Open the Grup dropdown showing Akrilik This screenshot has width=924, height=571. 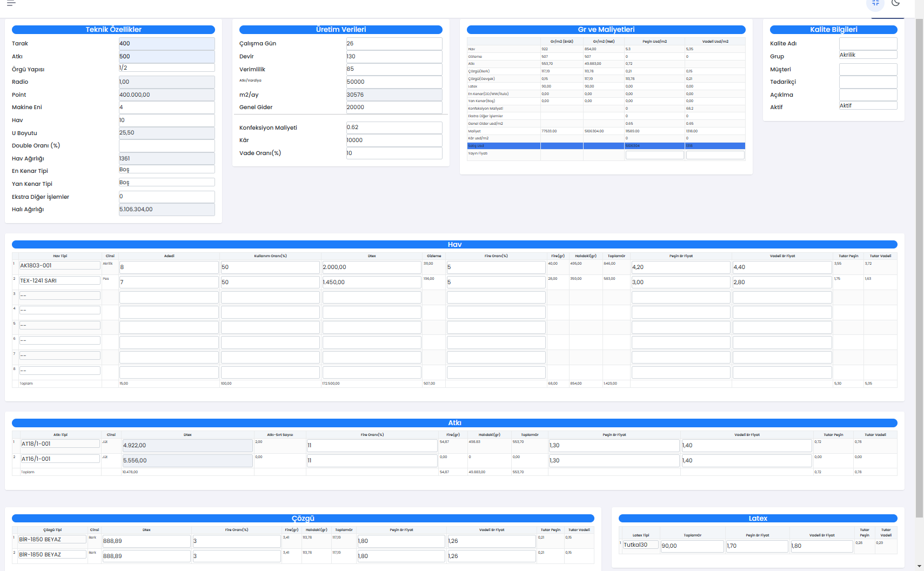[868, 55]
